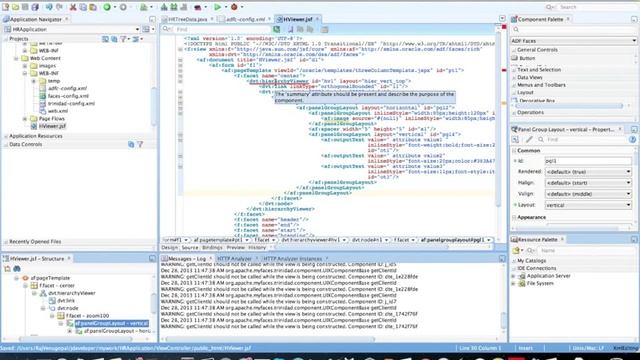This screenshot has height=360, width=640.
Task: Select trinidad-config.xml in the project tree
Action: pyautogui.click(x=71, y=104)
